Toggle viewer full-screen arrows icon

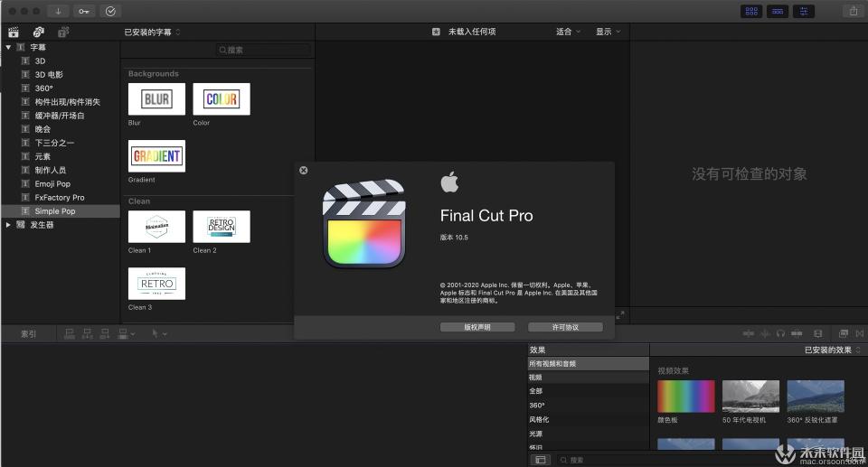click(x=620, y=315)
